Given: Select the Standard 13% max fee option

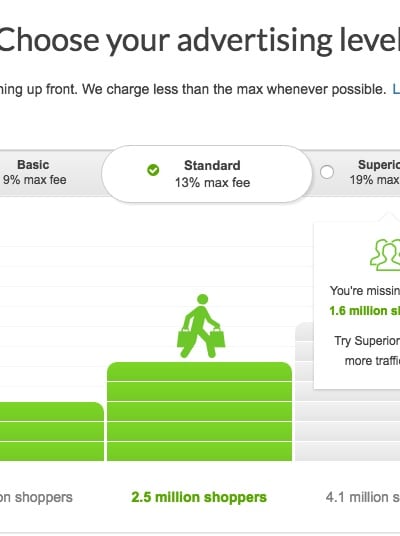Looking at the screenshot, I should [x=207, y=174].
